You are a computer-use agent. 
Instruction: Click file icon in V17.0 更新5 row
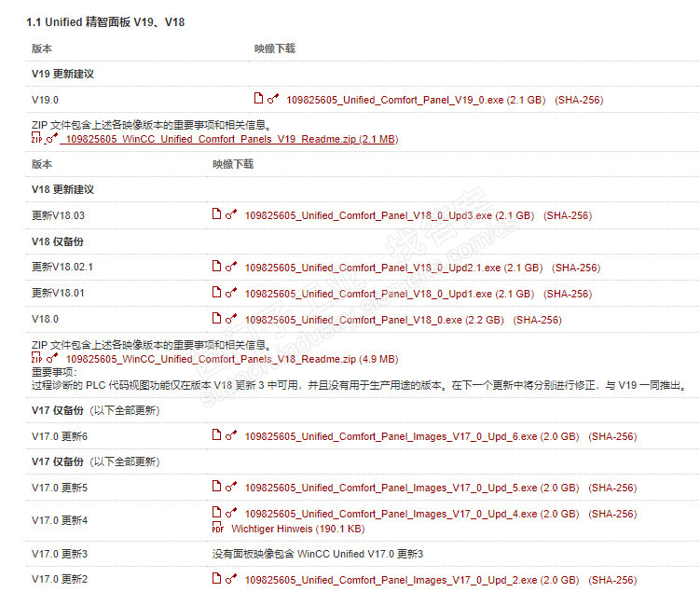pyautogui.click(x=216, y=487)
